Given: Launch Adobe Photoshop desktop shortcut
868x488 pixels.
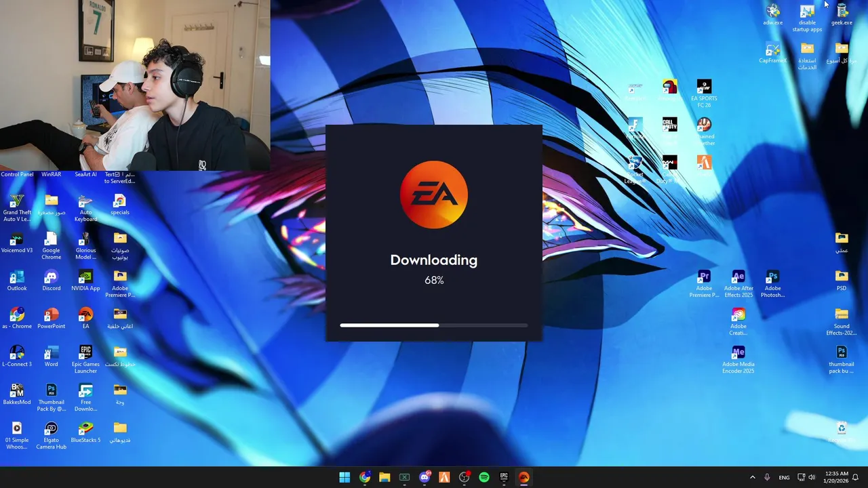Looking at the screenshot, I should [x=772, y=283].
